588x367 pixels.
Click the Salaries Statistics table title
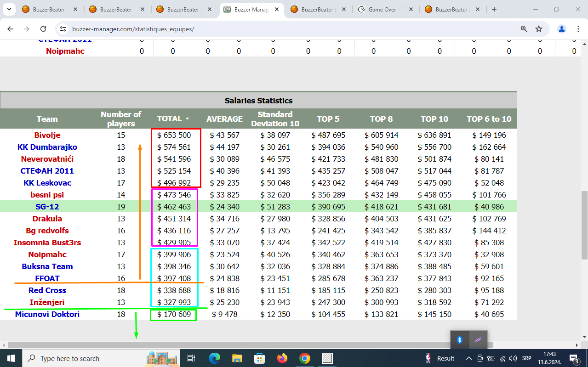(258, 101)
